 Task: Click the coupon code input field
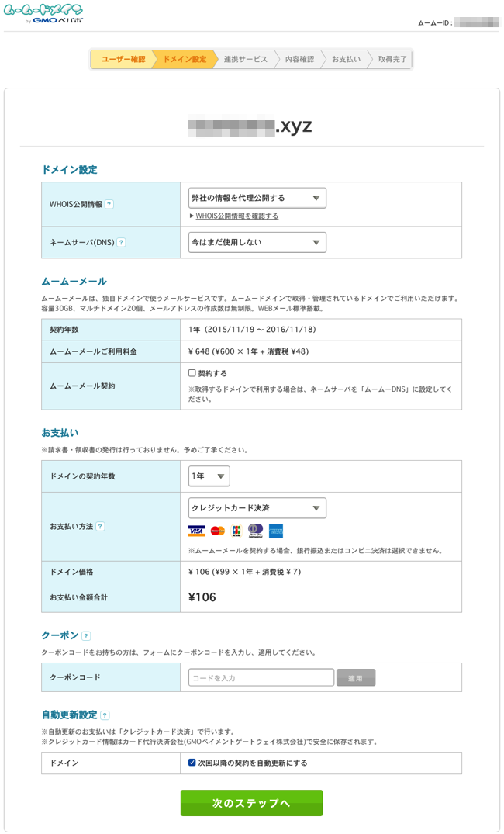(261, 678)
